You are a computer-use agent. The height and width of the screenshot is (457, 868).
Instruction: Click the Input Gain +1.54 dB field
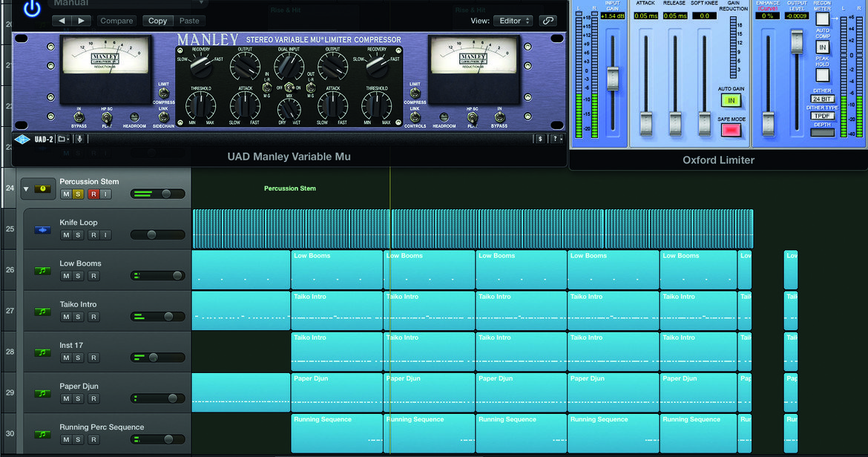pos(612,16)
